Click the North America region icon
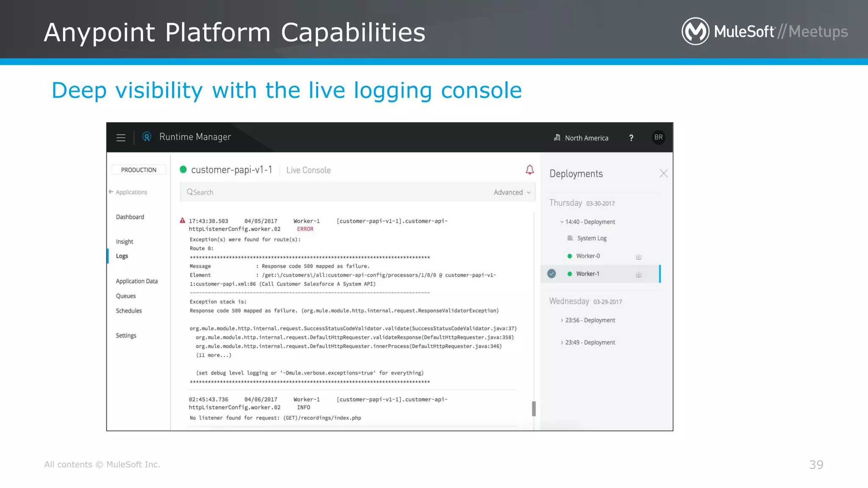Screen dimensions: 868x488 557,138
